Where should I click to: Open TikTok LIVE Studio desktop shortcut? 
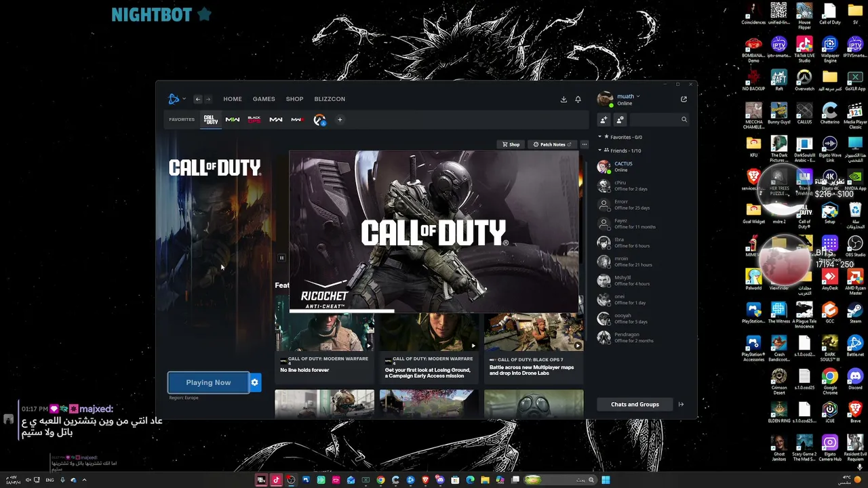(x=804, y=49)
